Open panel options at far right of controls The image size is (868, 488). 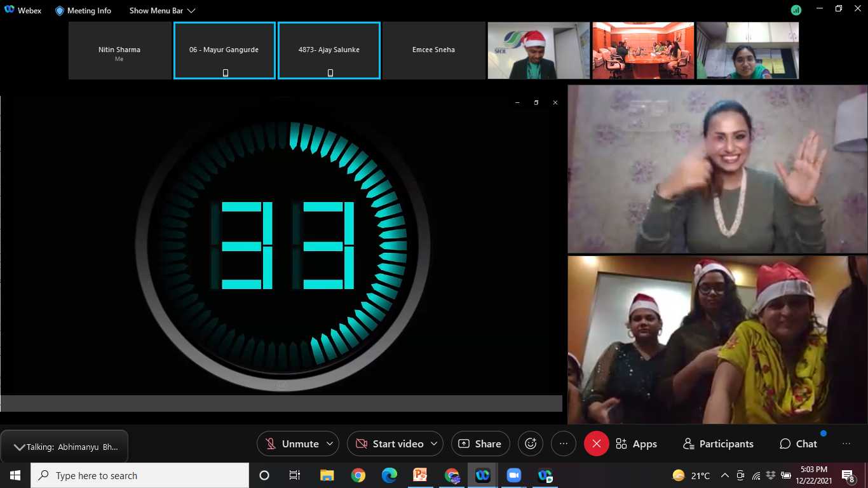tap(846, 444)
